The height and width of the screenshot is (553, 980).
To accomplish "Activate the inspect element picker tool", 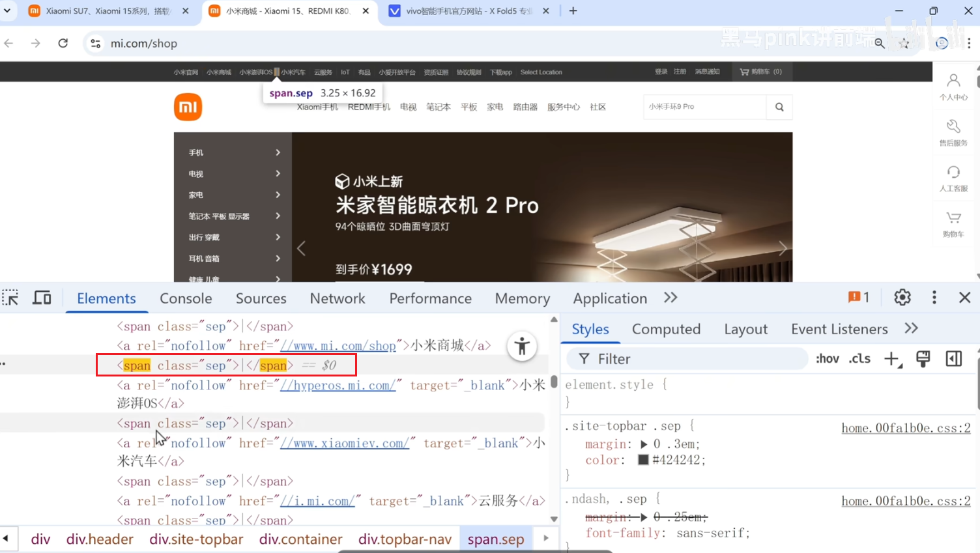I will click(x=10, y=298).
